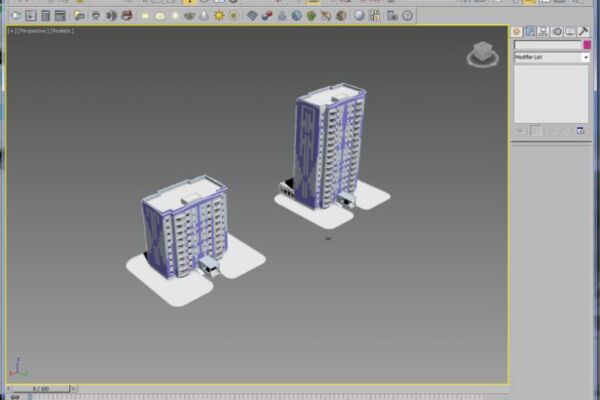Screen dimensions: 600x400
Task: Toggle the Pin Stack button
Action: [x=519, y=131]
